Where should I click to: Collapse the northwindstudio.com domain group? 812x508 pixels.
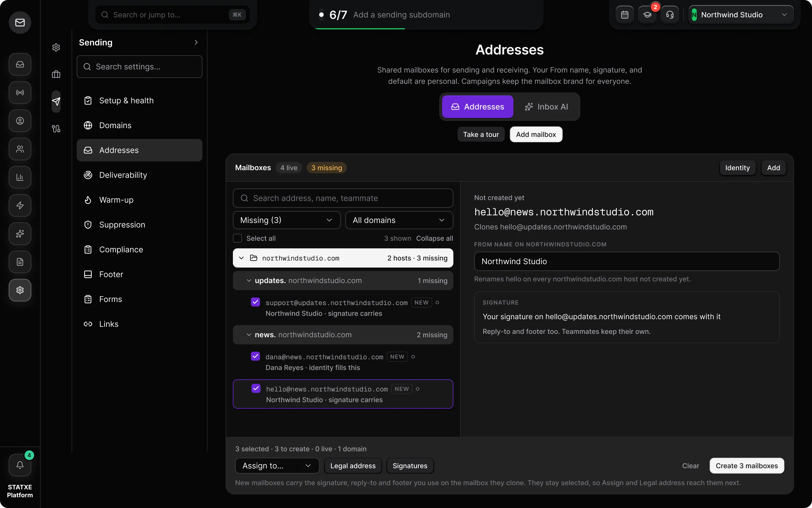343,258
